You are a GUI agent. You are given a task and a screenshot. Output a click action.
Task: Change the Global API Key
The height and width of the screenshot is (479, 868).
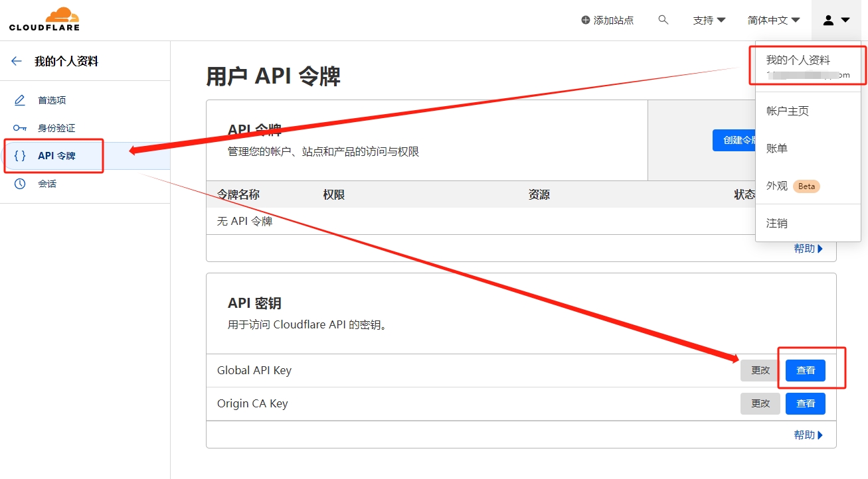coord(760,370)
